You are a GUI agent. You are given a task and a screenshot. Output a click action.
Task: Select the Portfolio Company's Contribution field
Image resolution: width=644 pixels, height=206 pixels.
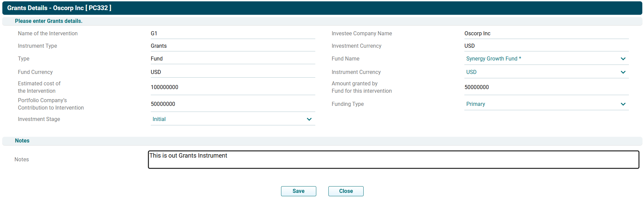[x=232, y=104]
